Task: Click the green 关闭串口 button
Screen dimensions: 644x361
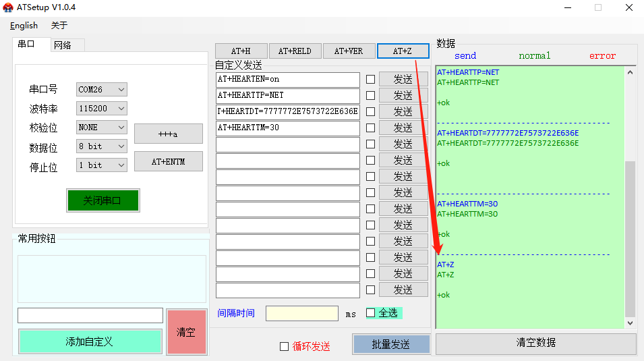Action: click(103, 200)
